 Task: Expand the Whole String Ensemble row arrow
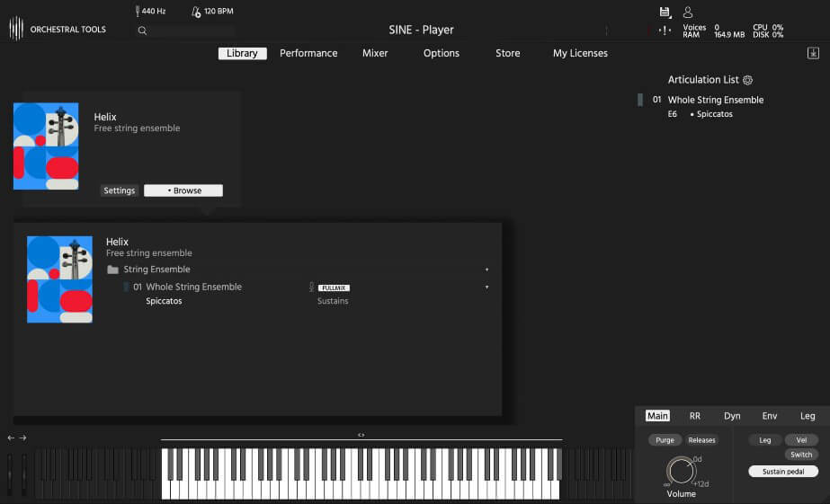486,287
